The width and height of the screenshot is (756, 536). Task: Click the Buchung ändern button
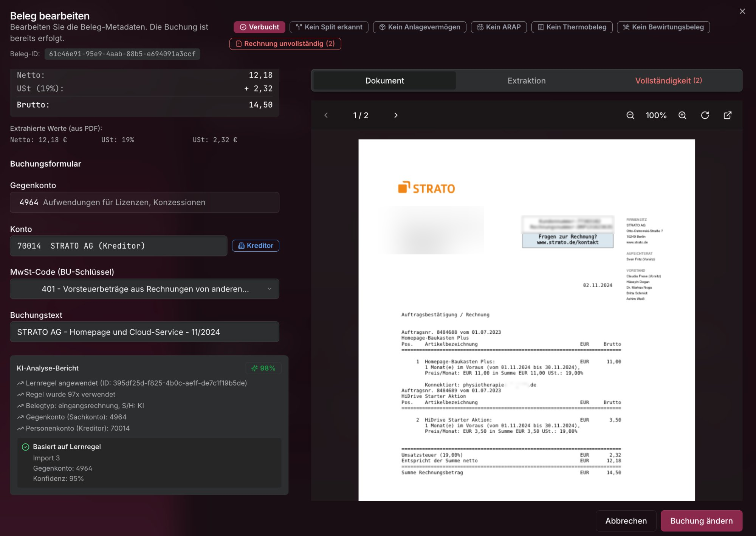[x=701, y=521]
